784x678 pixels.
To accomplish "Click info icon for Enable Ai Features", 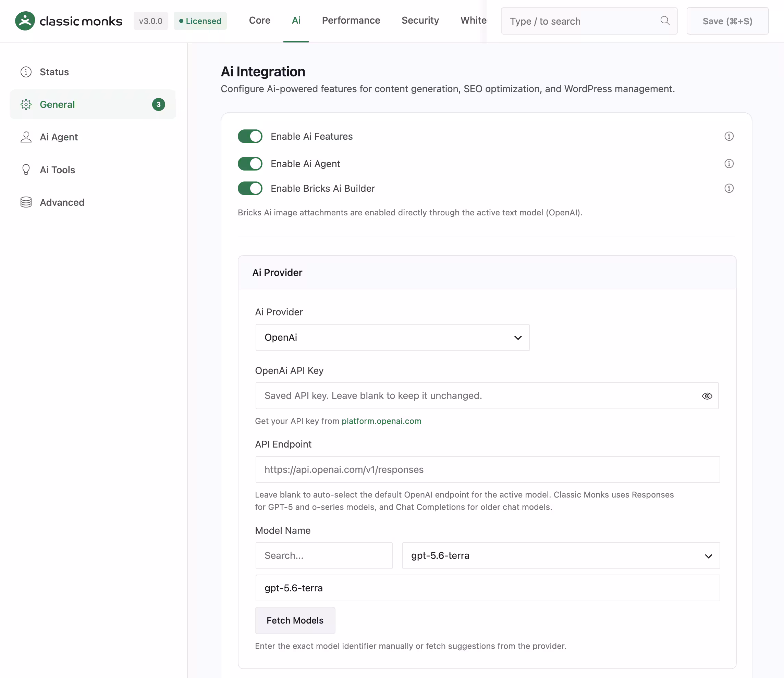I will (729, 136).
